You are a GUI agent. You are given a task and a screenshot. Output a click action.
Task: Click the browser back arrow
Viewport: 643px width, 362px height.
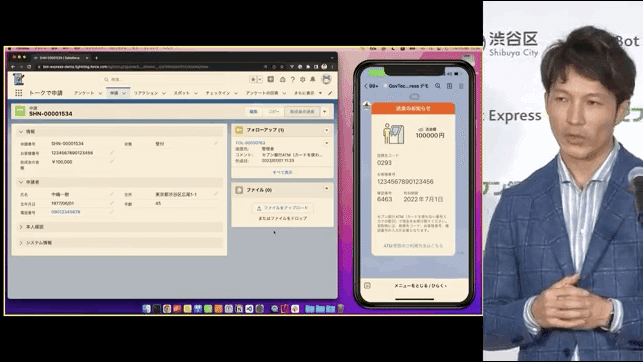tap(13, 66)
